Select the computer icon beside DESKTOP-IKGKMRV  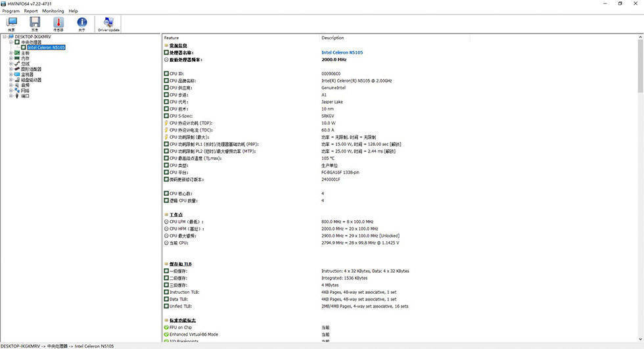coord(11,37)
